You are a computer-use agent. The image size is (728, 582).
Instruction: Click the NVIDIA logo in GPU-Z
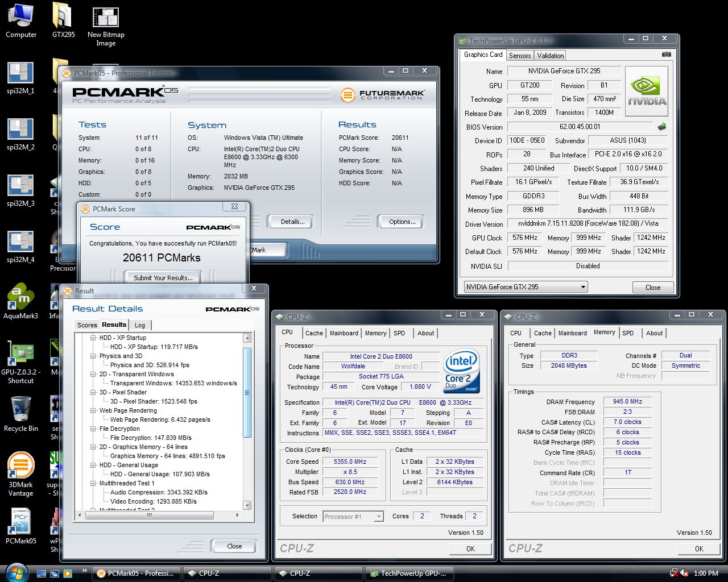coord(647,92)
